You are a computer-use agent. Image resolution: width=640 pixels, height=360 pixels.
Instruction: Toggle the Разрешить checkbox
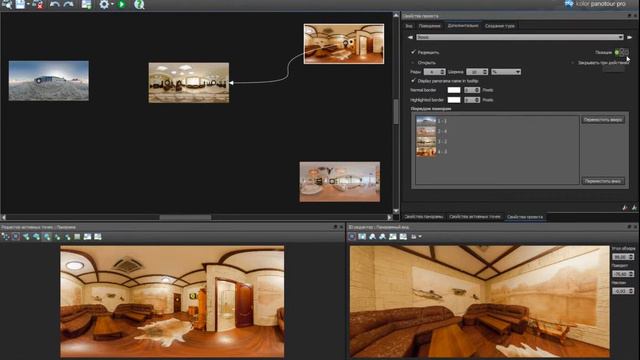point(413,52)
